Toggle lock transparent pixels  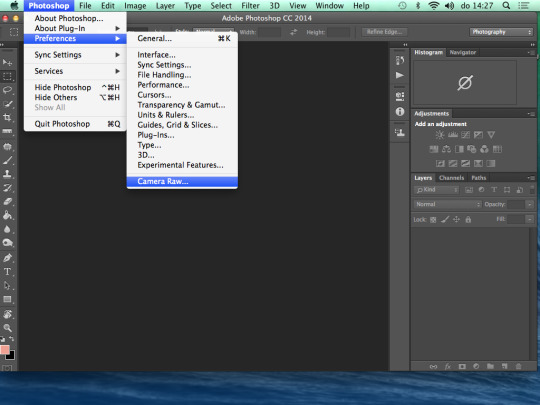point(433,220)
